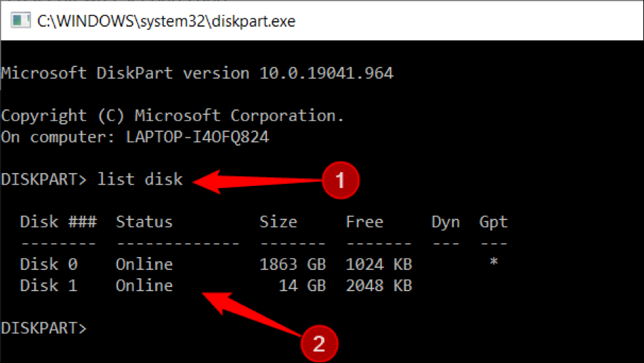Click the diskpart.exe title bar path text

pyautogui.click(x=167, y=21)
